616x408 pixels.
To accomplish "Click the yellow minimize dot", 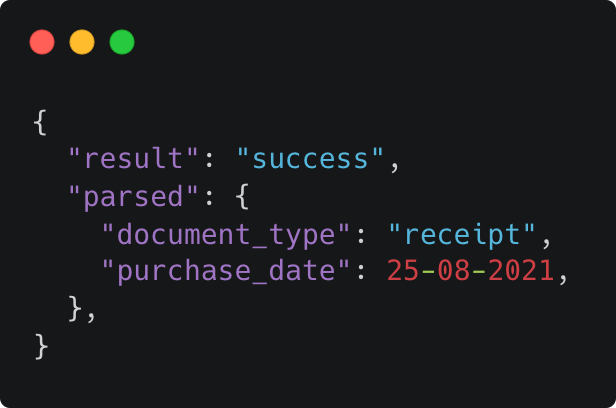I will click(x=82, y=42).
